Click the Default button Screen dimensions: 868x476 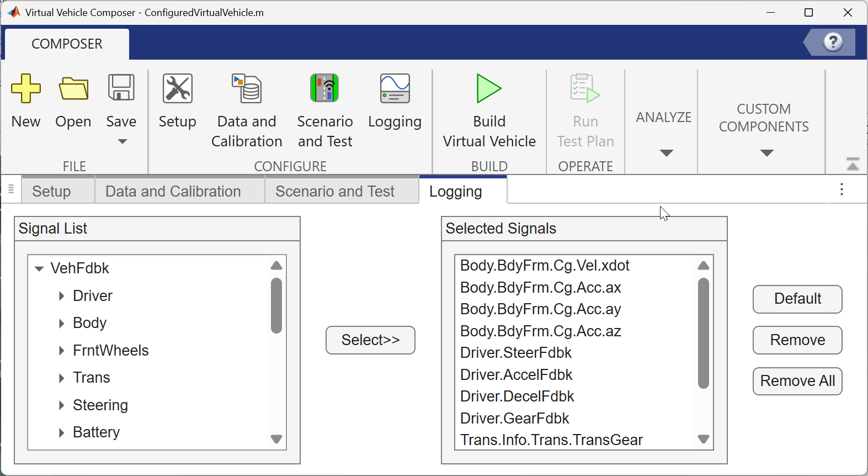(x=797, y=299)
